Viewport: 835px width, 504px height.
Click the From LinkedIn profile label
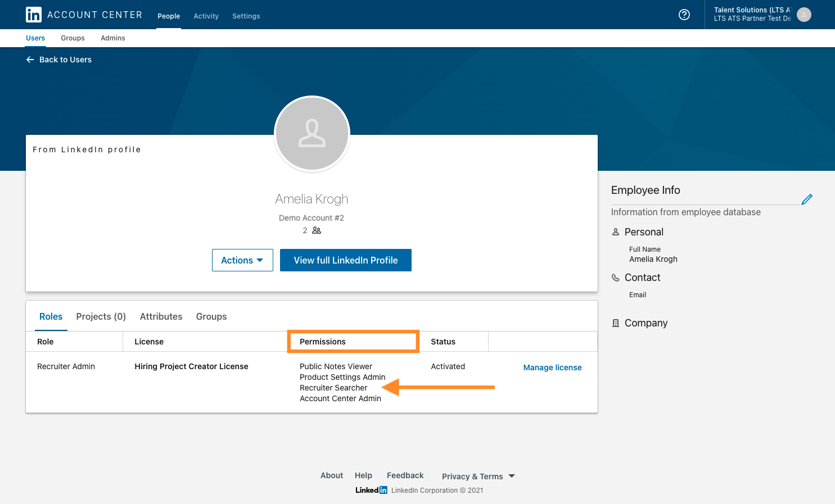(x=87, y=149)
